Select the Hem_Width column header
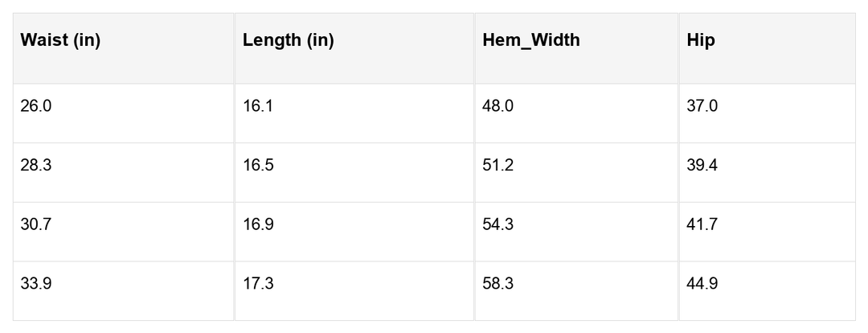This screenshot has width=868, height=333. [x=530, y=40]
